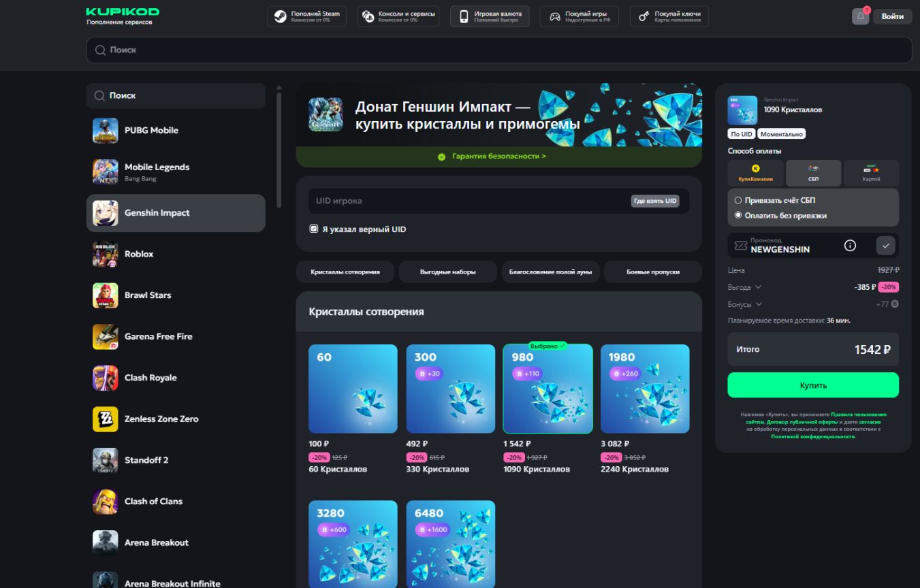
Task: Click the '1542 ₽' total amount
Action: tap(872, 350)
